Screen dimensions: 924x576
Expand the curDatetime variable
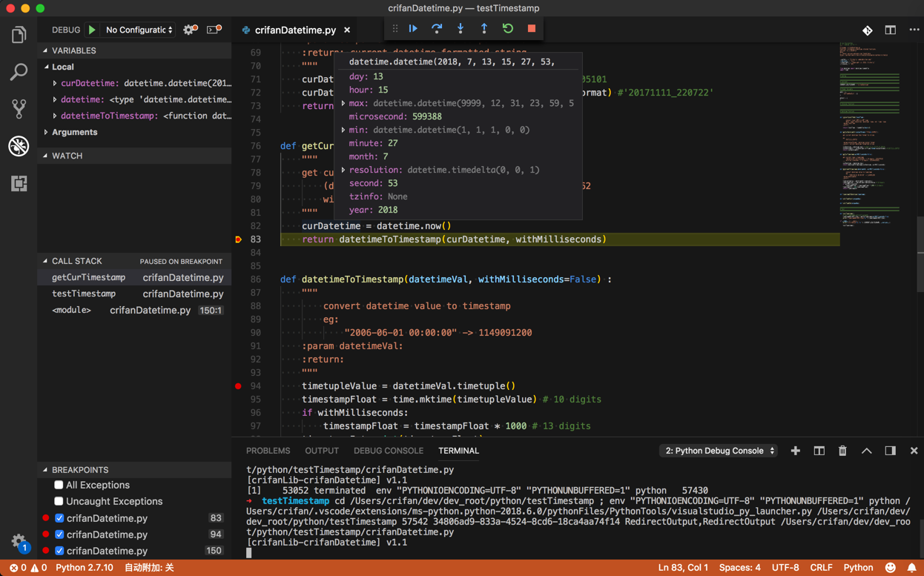click(55, 83)
